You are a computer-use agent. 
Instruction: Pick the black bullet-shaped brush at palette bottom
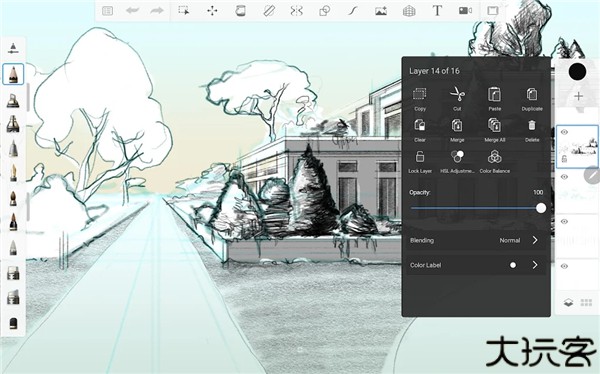click(13, 323)
